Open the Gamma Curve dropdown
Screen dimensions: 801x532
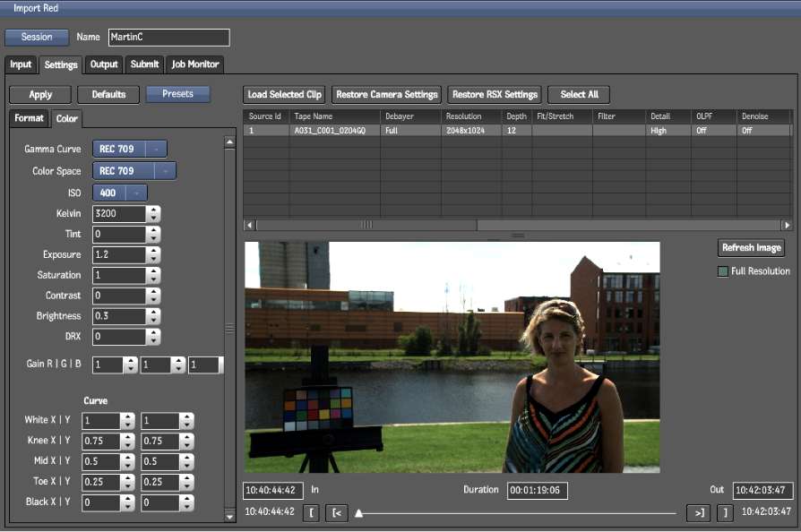pos(130,149)
